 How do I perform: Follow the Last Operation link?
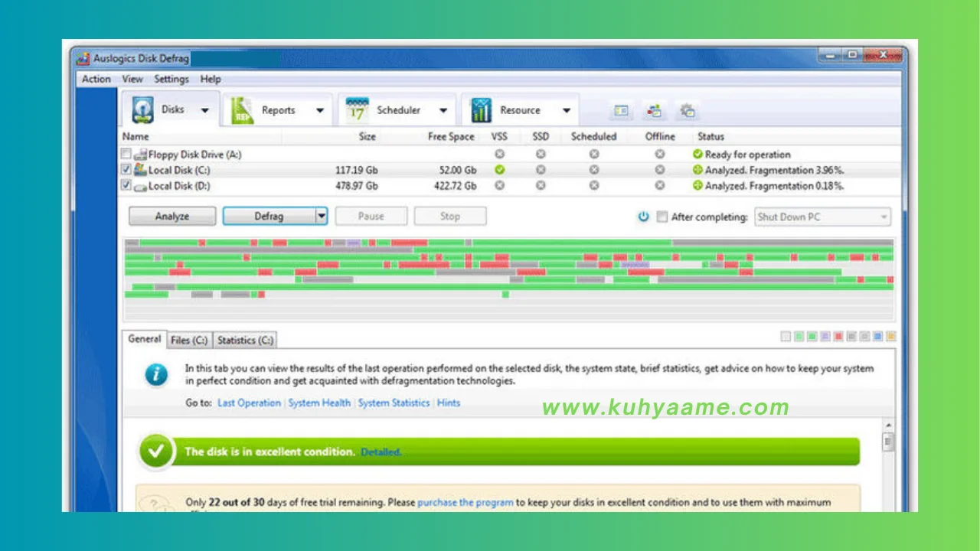pyautogui.click(x=249, y=403)
